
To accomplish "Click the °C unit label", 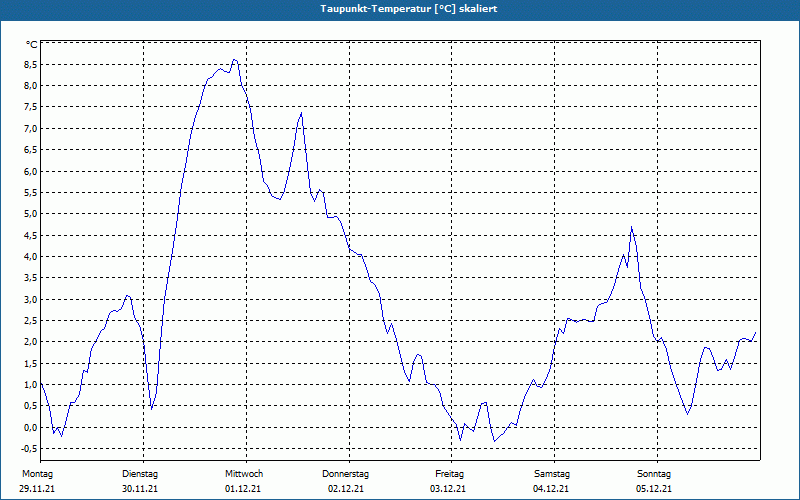I will point(32,45).
